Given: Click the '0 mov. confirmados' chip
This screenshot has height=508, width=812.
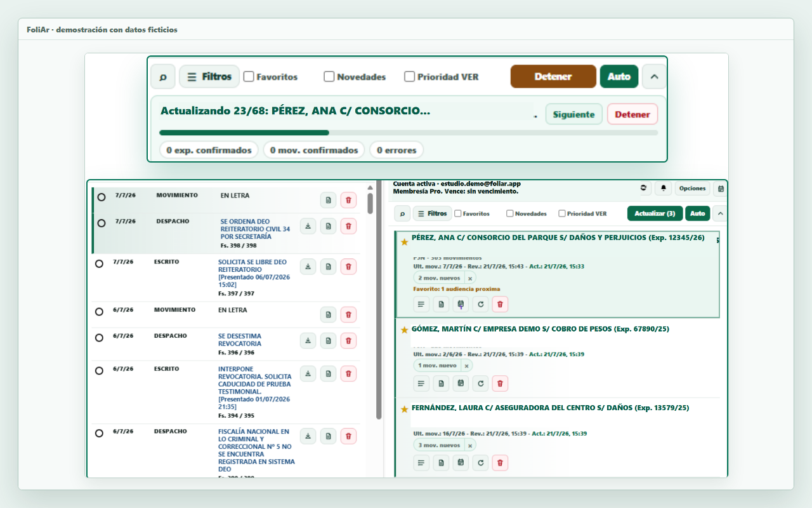Looking at the screenshot, I should 313,150.
